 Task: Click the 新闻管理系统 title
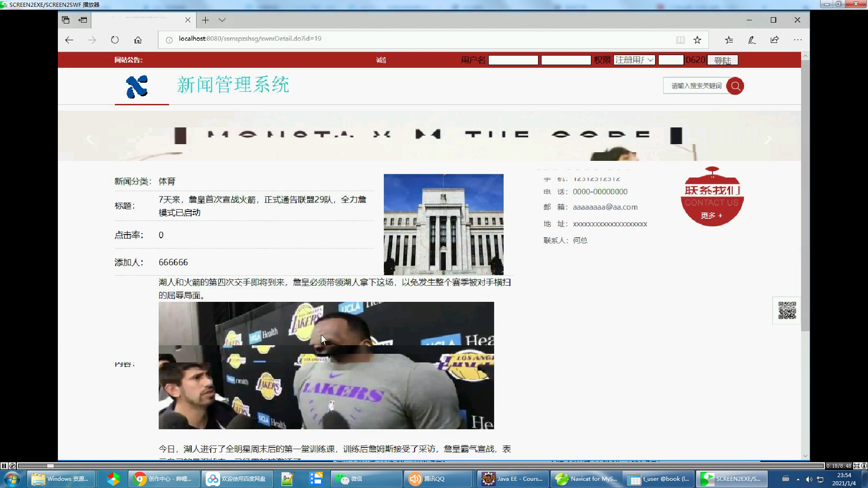tap(233, 85)
